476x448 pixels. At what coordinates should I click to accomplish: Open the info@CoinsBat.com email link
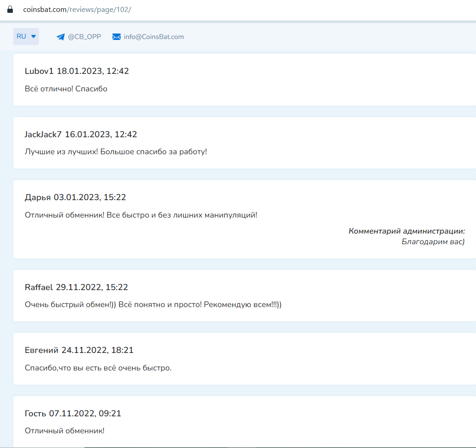[154, 37]
